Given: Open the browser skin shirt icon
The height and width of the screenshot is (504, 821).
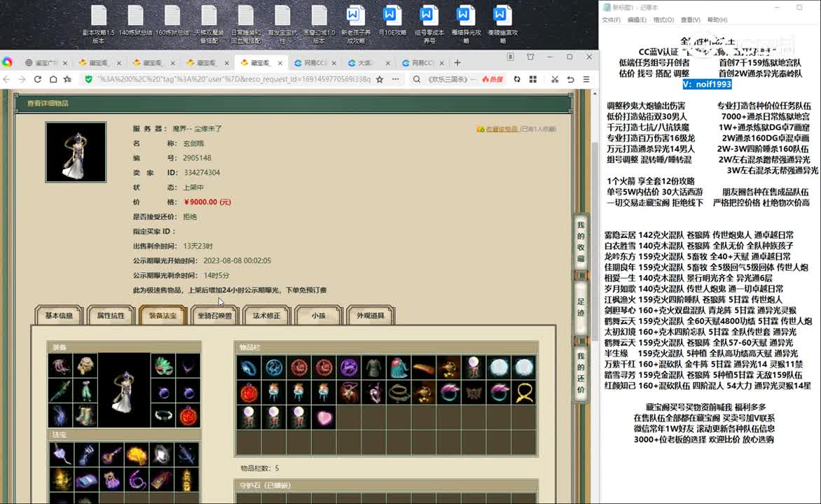Looking at the screenshot, I should [530, 57].
